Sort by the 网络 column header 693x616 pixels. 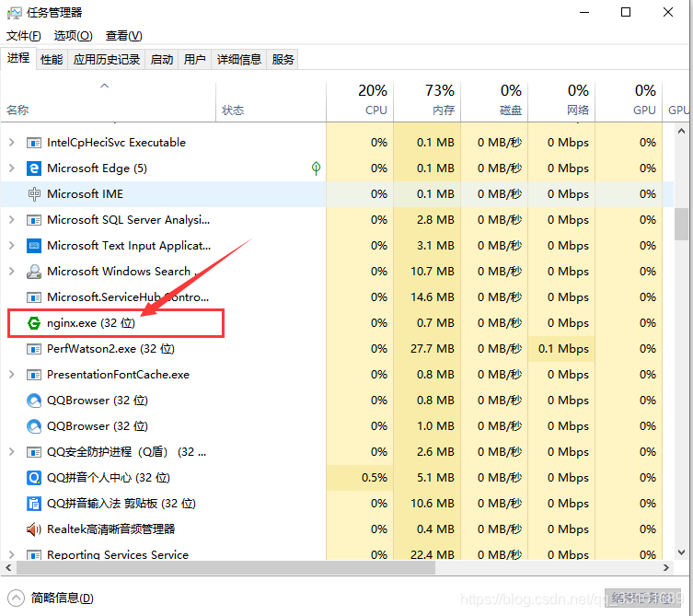(561, 101)
